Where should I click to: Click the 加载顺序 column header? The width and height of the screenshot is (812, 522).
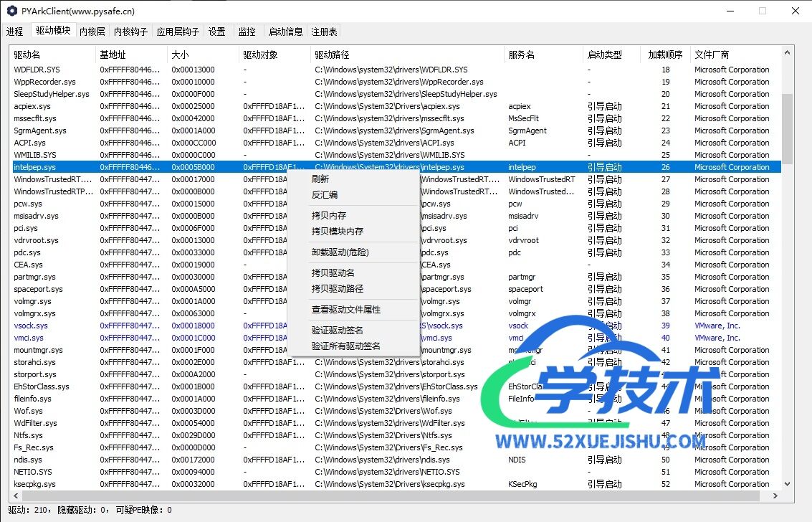664,54
